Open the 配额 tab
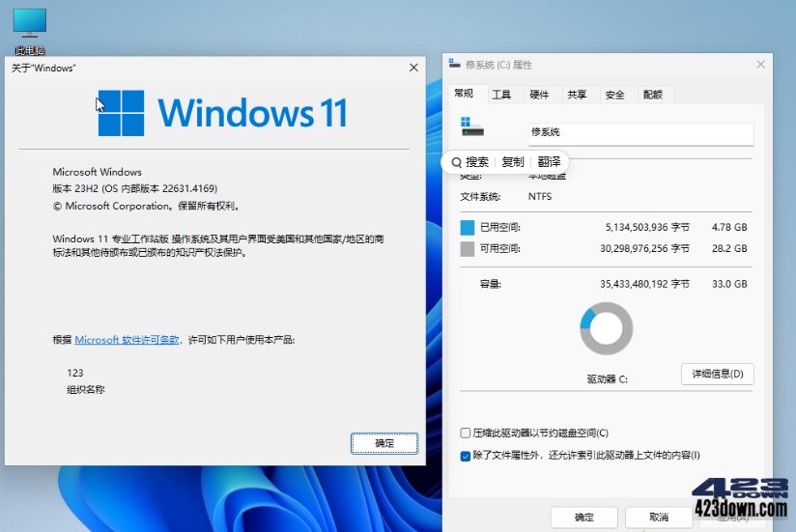 click(x=652, y=95)
